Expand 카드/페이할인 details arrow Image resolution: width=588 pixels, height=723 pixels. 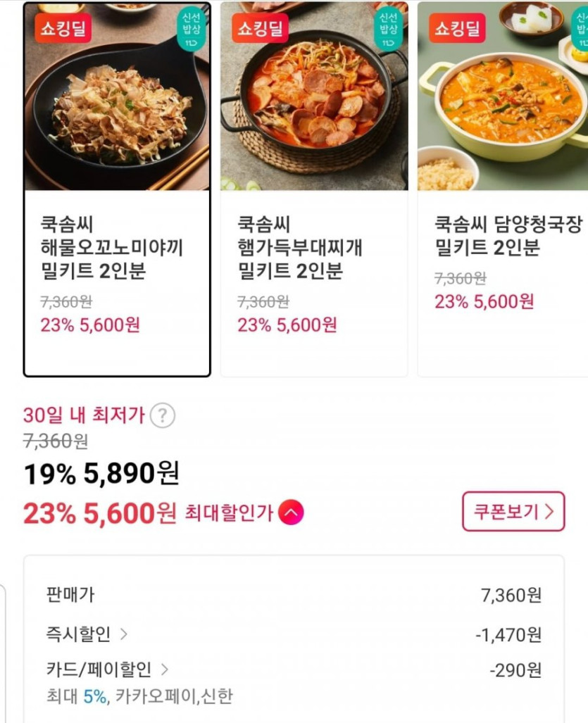pos(165,669)
